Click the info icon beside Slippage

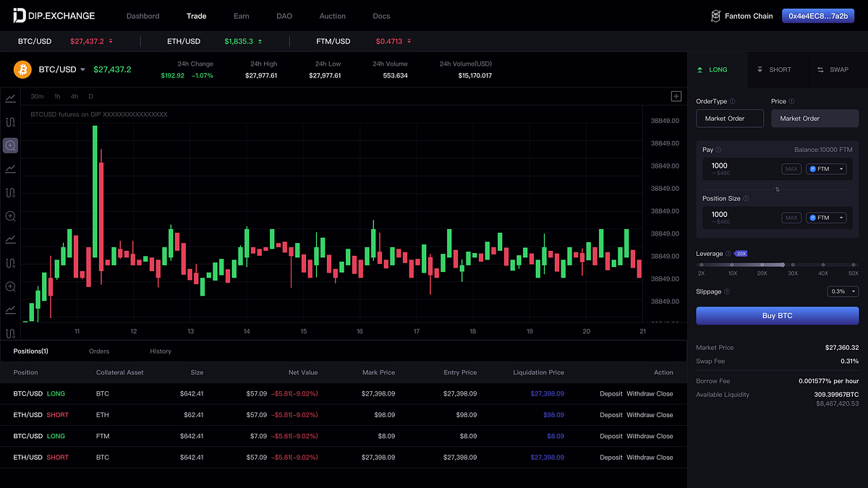pos(728,291)
